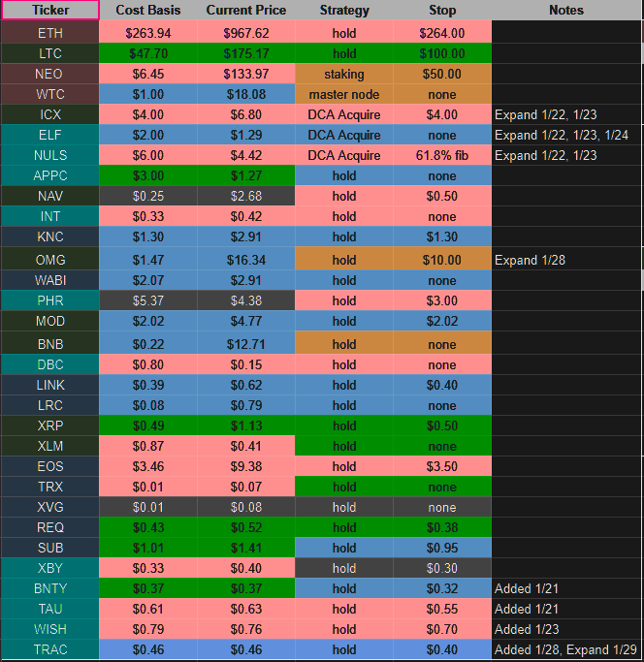Select the TAU ticker cell
Image resolution: width=644 pixels, height=662 pixels.
(50, 609)
